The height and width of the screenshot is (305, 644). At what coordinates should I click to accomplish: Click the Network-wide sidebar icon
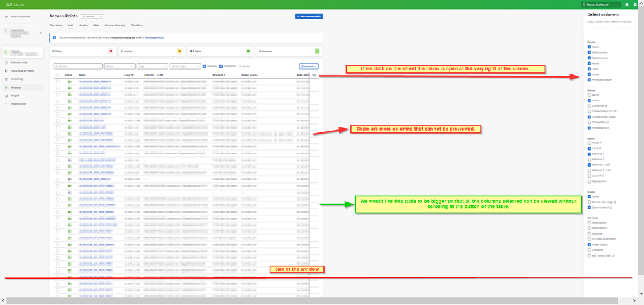click(6, 63)
